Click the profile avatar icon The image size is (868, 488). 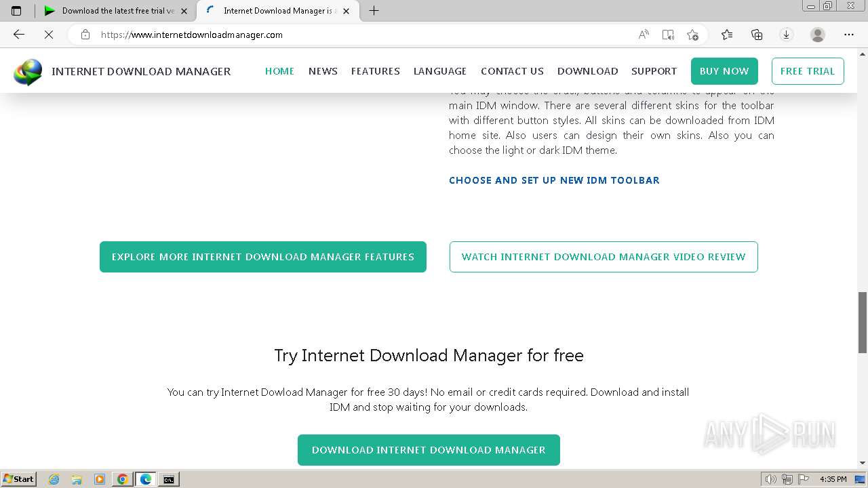coord(818,35)
